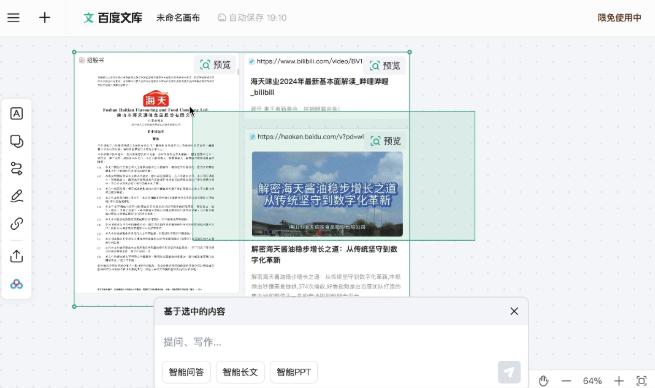This screenshot has width=655, height=388.
Task: Click the 海天味业2024年最新基本面解读 title
Action: click(319, 86)
